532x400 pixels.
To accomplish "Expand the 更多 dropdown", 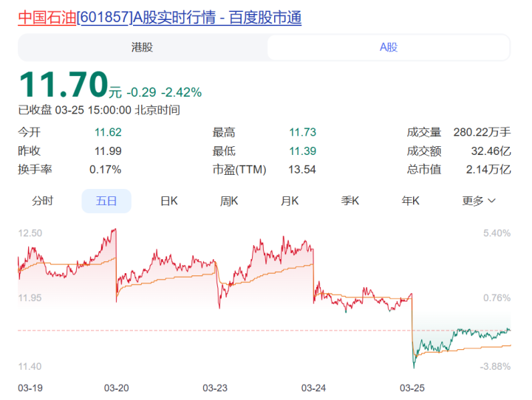I will tap(478, 201).
